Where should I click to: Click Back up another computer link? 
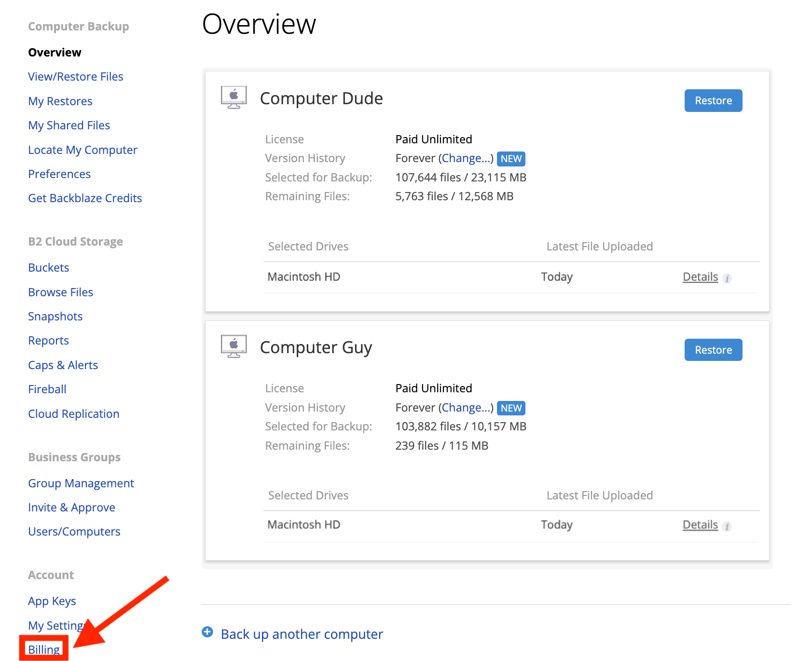point(302,634)
